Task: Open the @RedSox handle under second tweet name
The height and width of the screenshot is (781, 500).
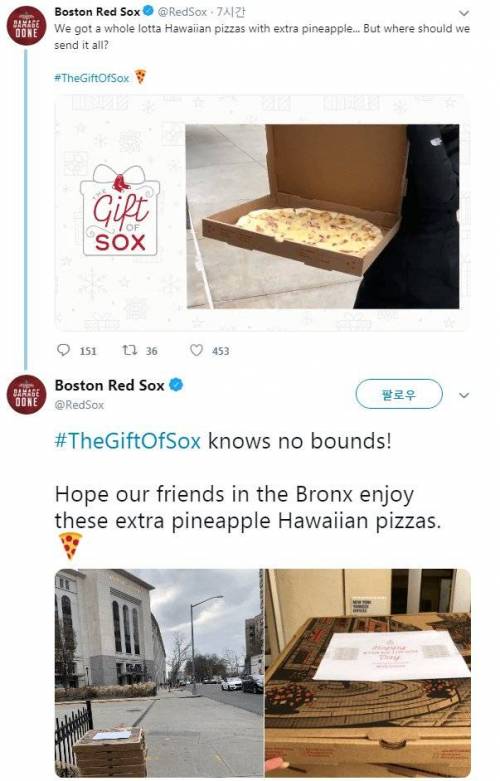Action: click(x=79, y=405)
